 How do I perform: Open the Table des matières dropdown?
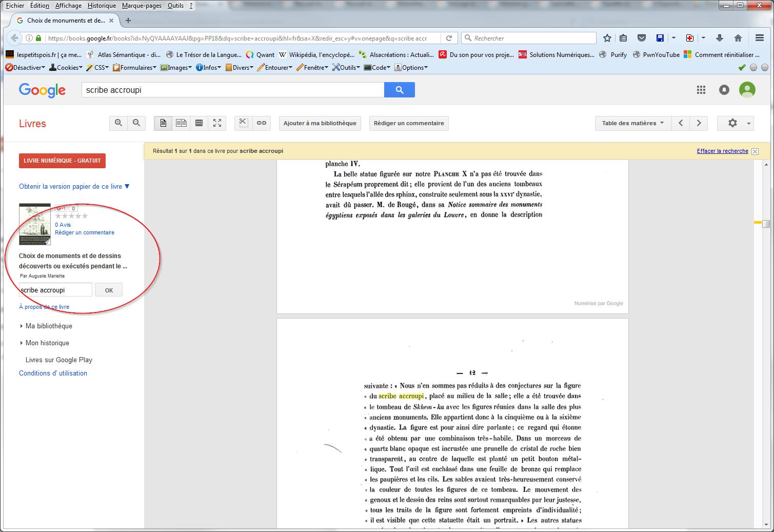632,123
